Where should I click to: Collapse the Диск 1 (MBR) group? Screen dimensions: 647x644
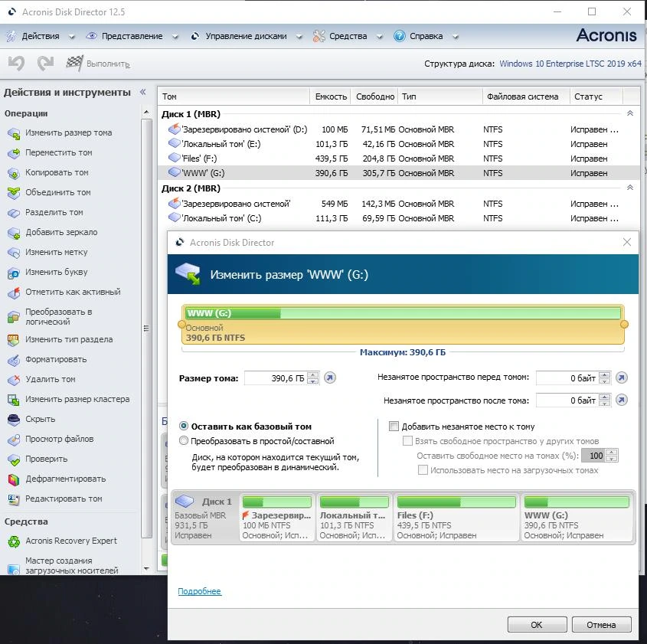(630, 113)
